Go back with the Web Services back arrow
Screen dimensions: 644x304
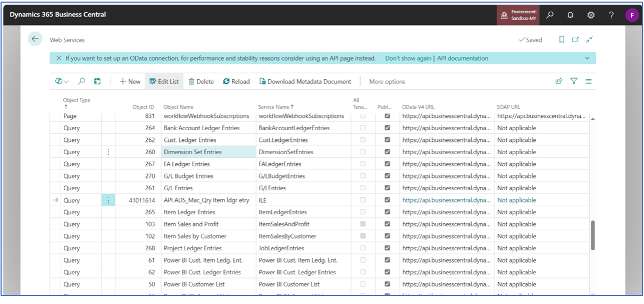pyautogui.click(x=35, y=39)
